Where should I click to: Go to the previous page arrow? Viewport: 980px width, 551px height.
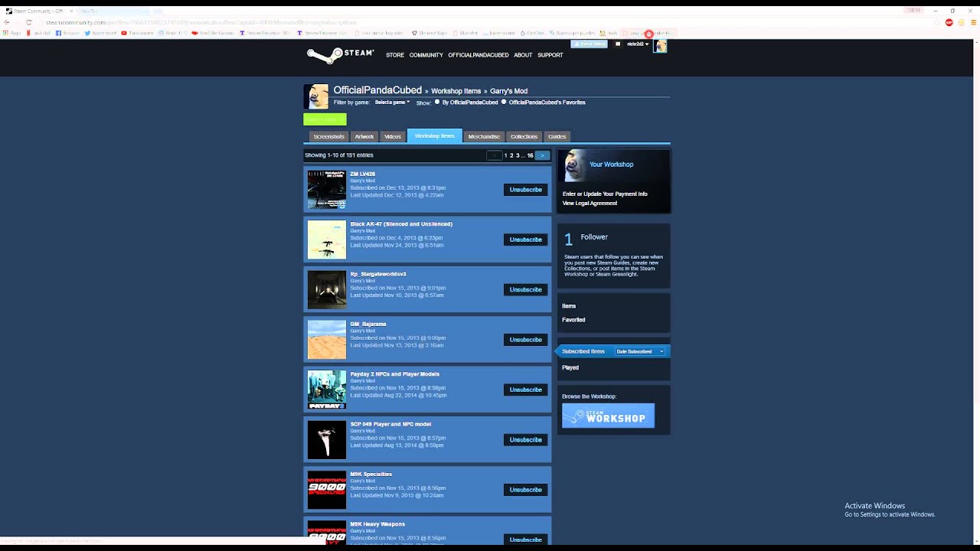(x=495, y=155)
